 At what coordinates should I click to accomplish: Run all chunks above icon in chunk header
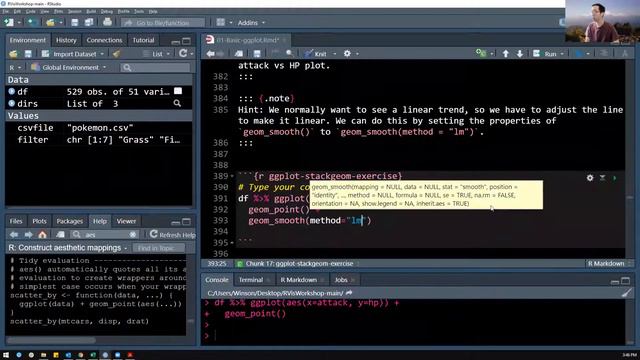pos(602,178)
